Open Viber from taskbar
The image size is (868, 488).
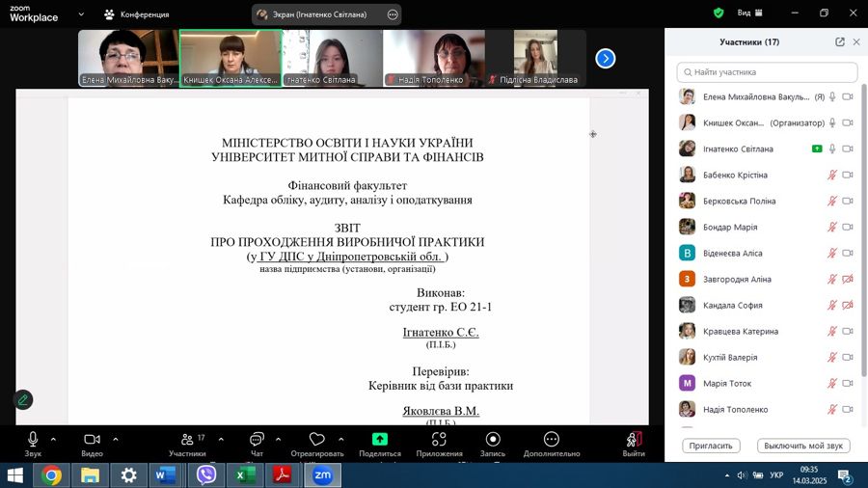(x=206, y=475)
